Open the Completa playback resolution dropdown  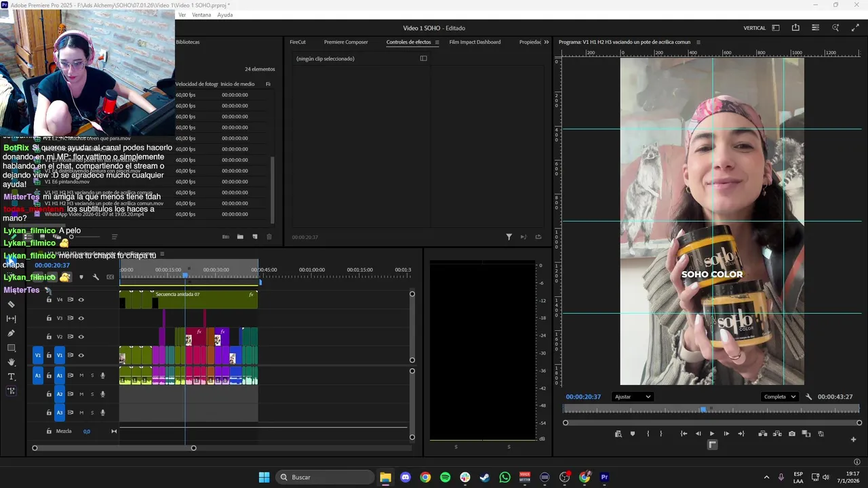[x=780, y=397]
